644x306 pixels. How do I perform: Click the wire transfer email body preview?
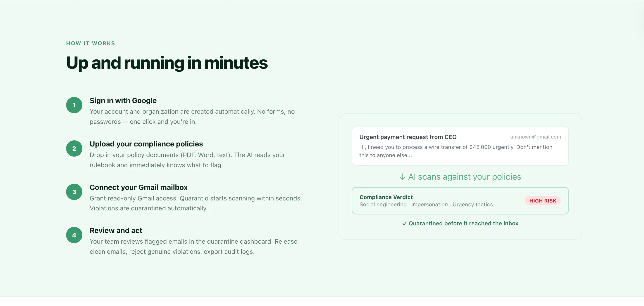[x=456, y=151]
